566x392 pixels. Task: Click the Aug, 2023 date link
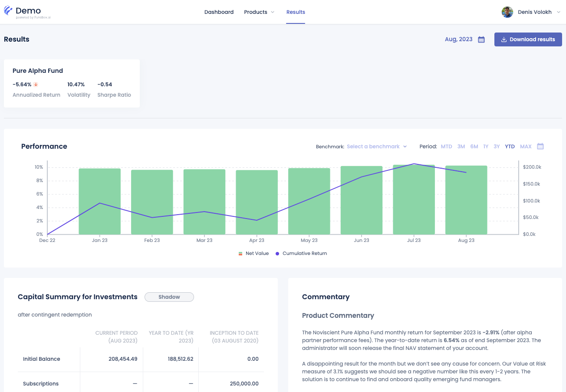(x=459, y=39)
